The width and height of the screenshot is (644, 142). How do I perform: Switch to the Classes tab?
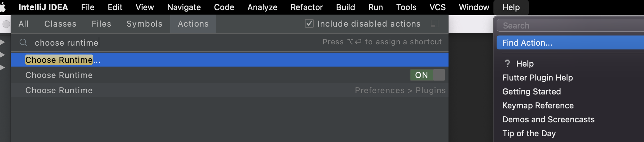coord(60,24)
